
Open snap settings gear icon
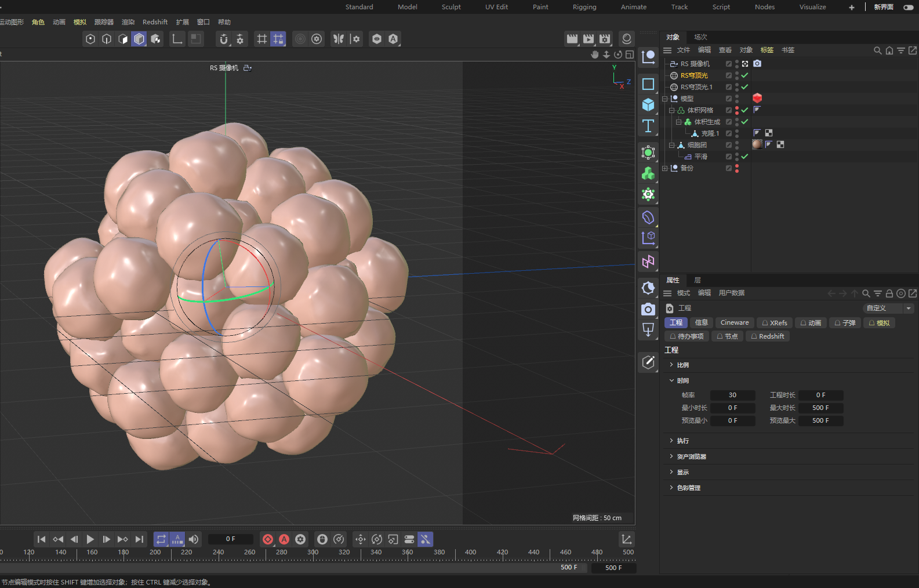pyautogui.click(x=240, y=39)
